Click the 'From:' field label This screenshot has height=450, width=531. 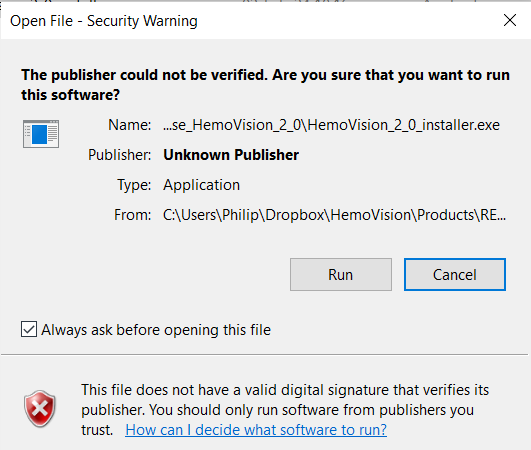pos(132,215)
